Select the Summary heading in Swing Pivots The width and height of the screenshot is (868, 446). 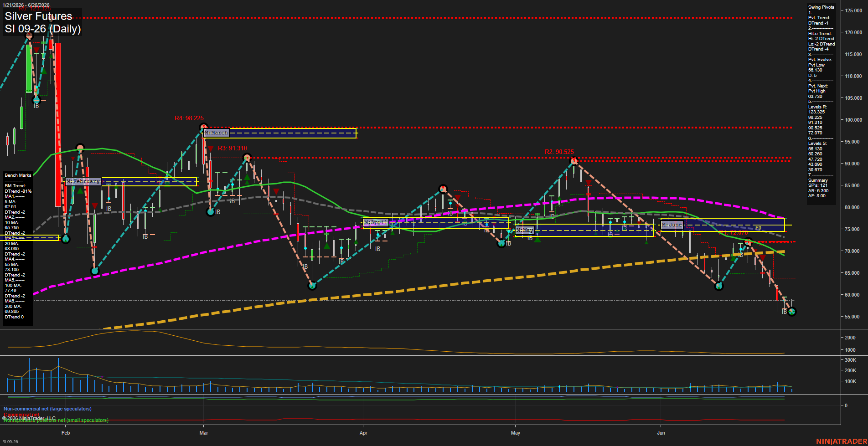pos(818,180)
